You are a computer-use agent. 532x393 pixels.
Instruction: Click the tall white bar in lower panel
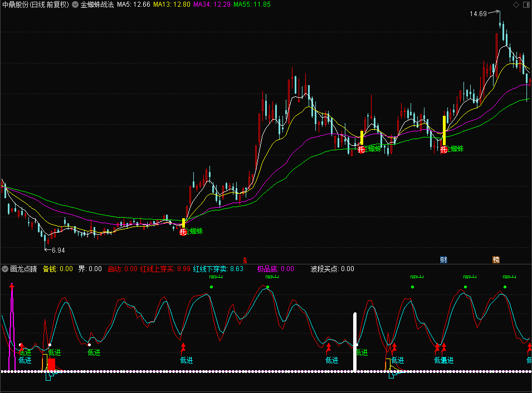click(x=355, y=342)
